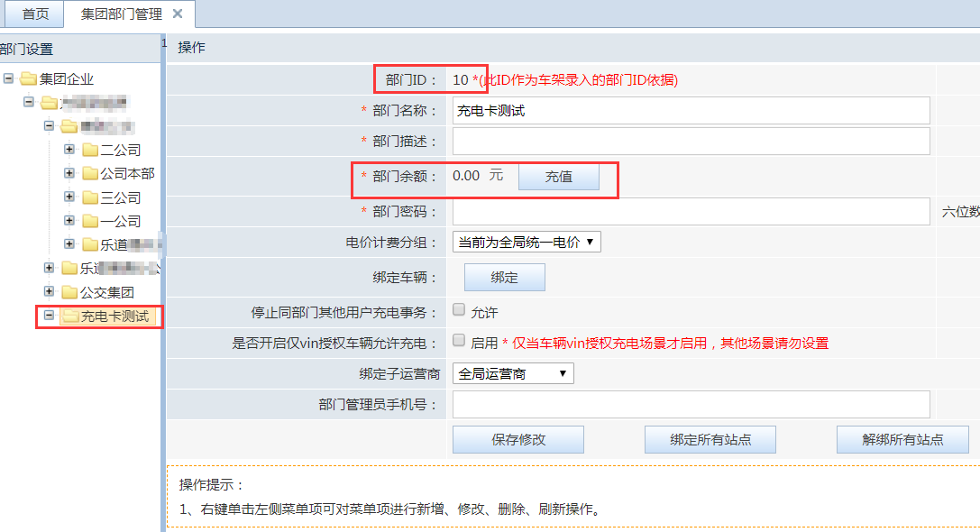Enable the 仅vin授权车辆允许充电 checkbox
The image size is (980, 532).
[x=459, y=340]
